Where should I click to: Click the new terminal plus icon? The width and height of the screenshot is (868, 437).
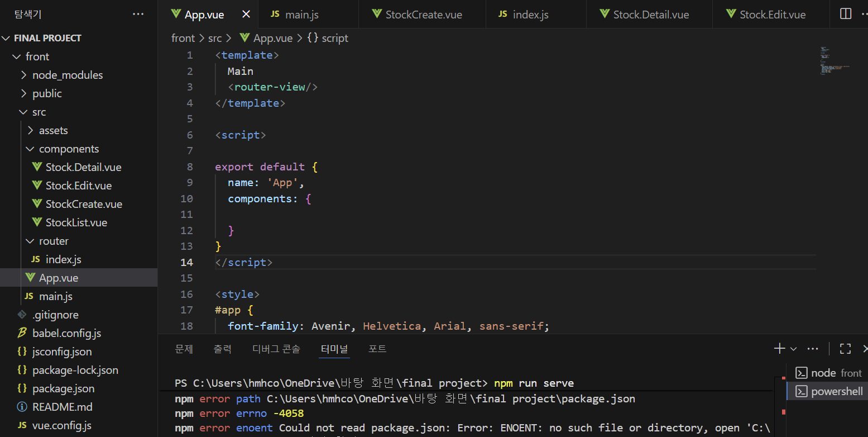[779, 349]
